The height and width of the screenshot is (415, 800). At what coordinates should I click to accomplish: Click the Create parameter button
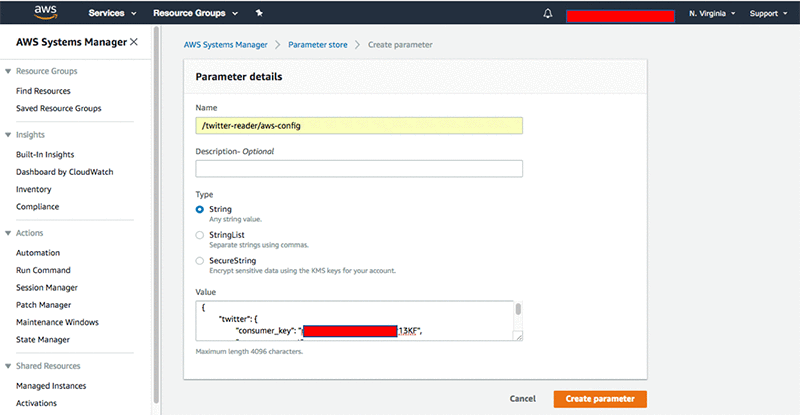tap(600, 399)
